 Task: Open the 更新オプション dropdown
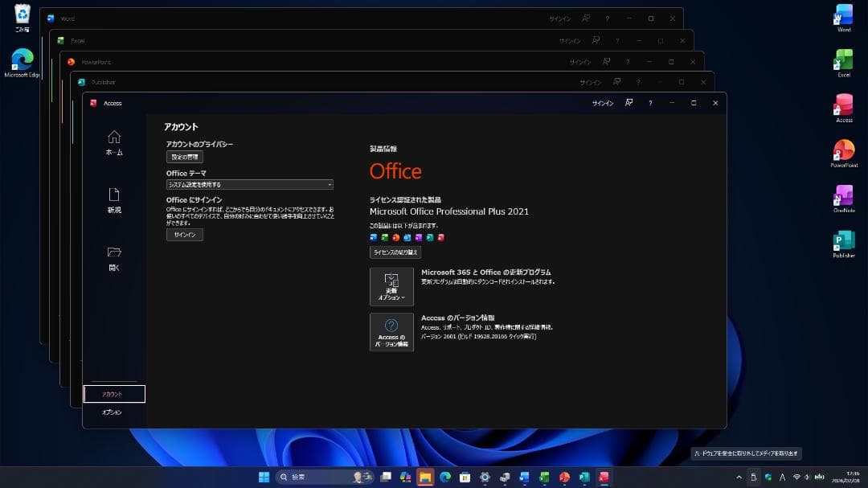pyautogui.click(x=391, y=286)
